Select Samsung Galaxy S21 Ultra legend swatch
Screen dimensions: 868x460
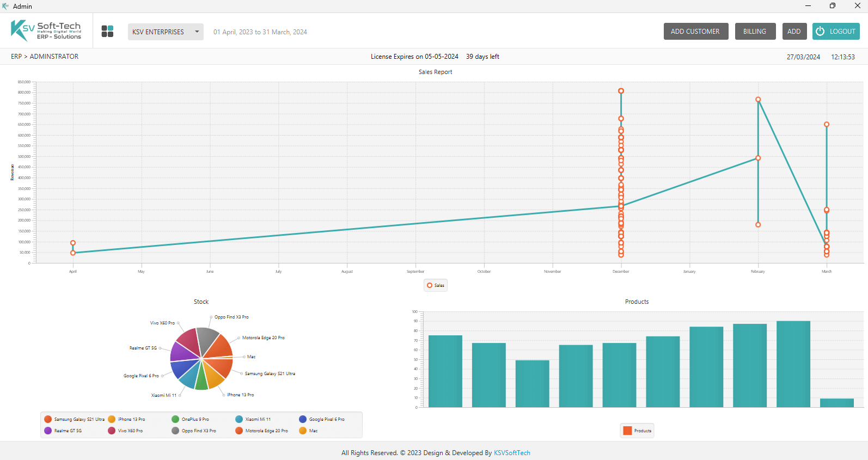tap(48, 419)
